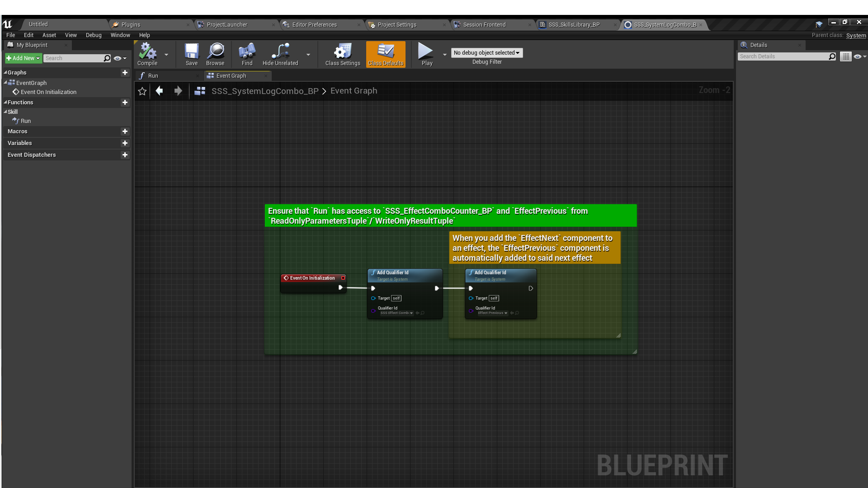The image size is (868, 488).
Task: Save the current blueprint
Action: click(x=191, y=53)
